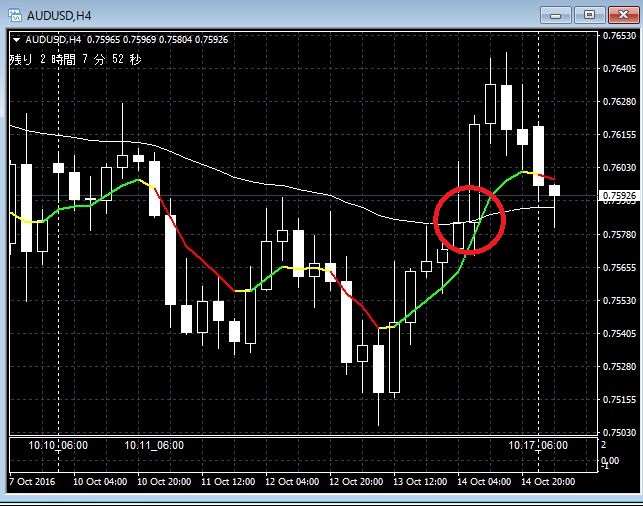Click the 10.17_06:00 period separator label
The image size is (643, 506).
tap(538, 445)
